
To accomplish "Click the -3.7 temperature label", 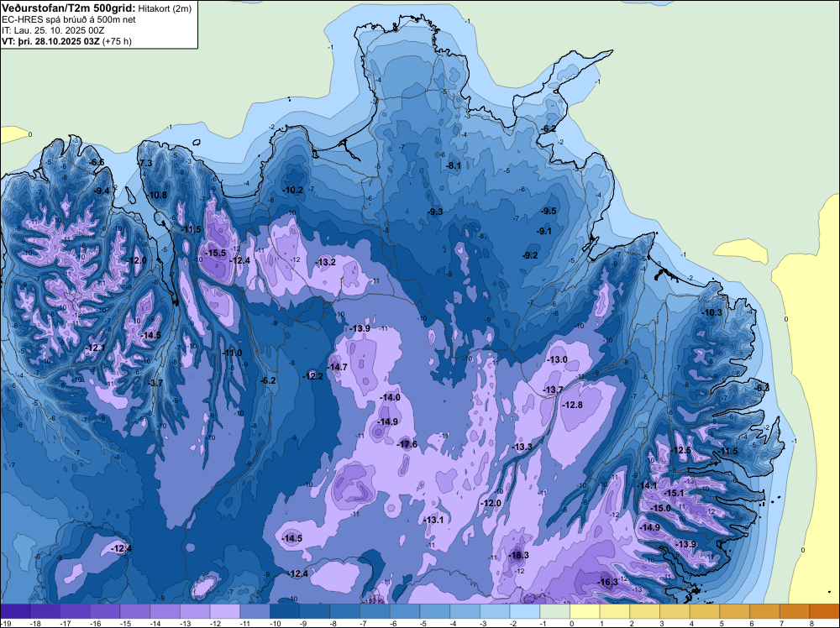I will click(155, 383).
